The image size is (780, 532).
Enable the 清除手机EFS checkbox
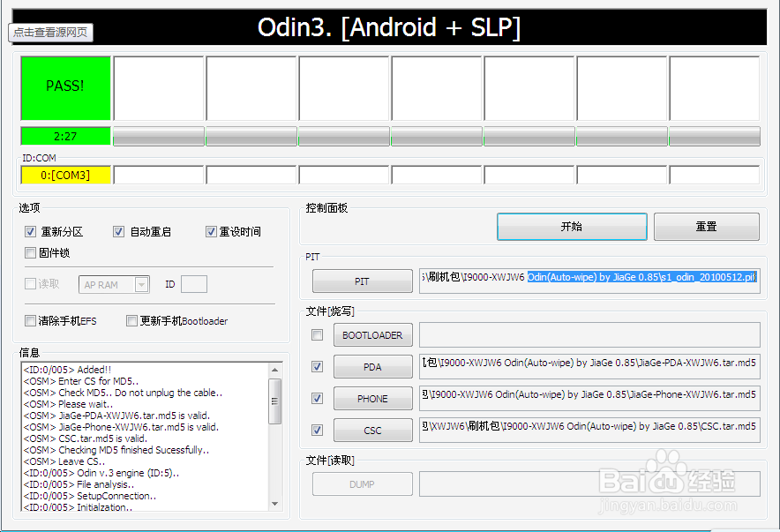30,320
